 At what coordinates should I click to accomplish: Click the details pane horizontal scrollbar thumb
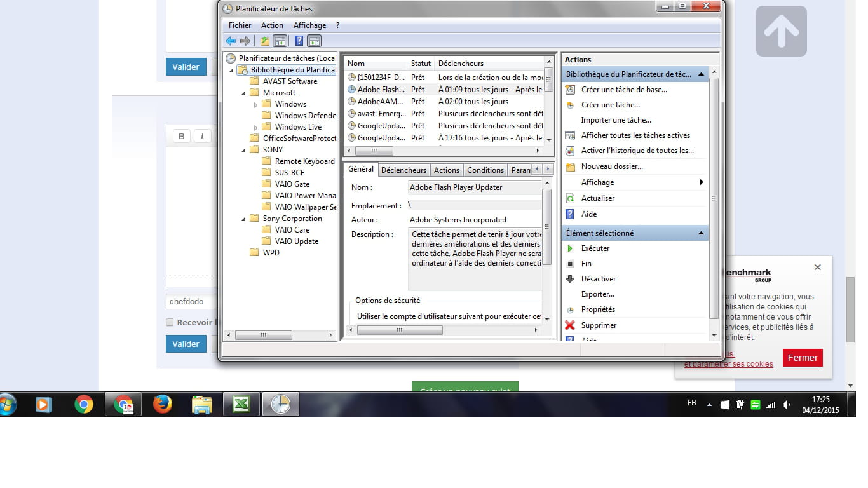(x=400, y=330)
